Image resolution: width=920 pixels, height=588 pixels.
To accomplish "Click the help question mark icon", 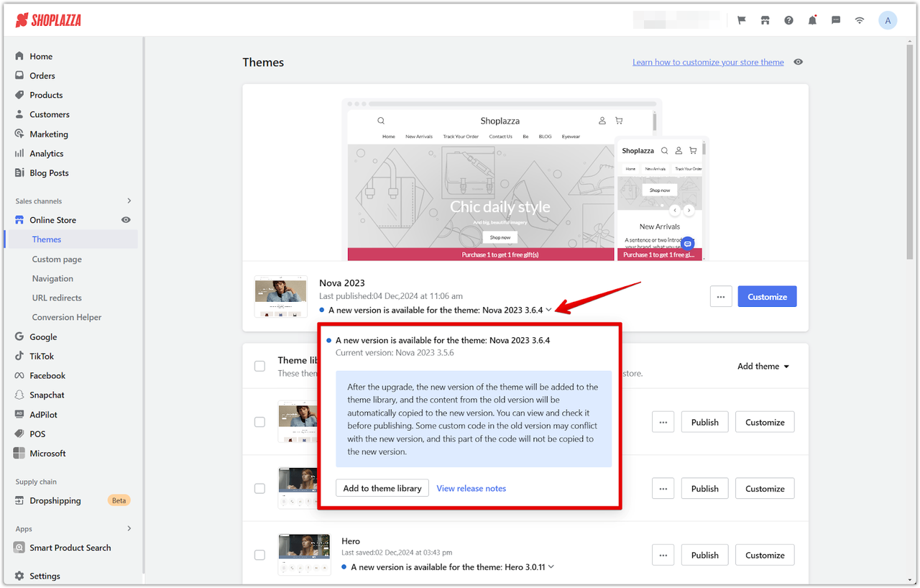I will tap(788, 21).
